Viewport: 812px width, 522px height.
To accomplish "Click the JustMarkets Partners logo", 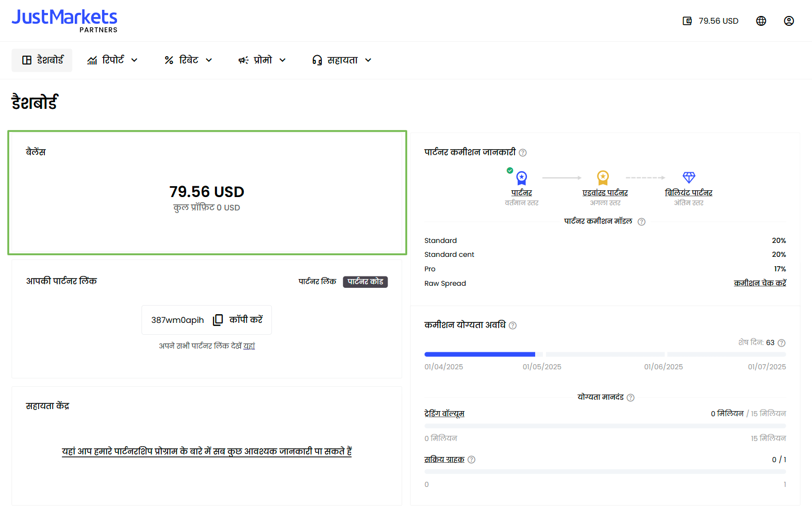I will 64,21.
